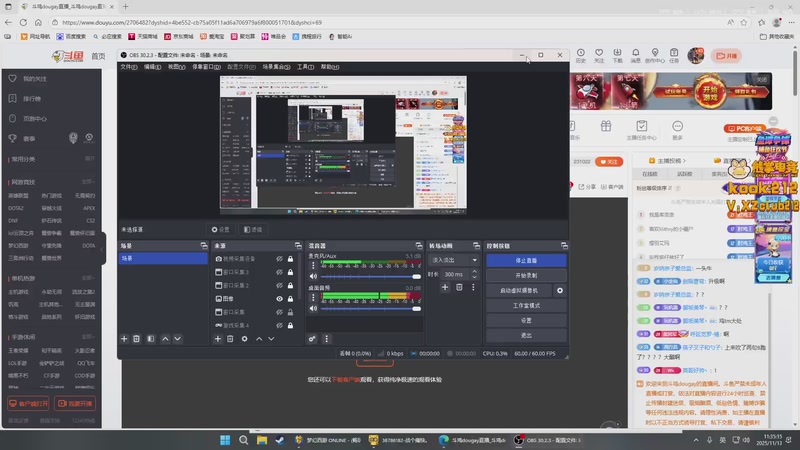
Task: Open transition properties three-dot menu
Action: coord(473,288)
